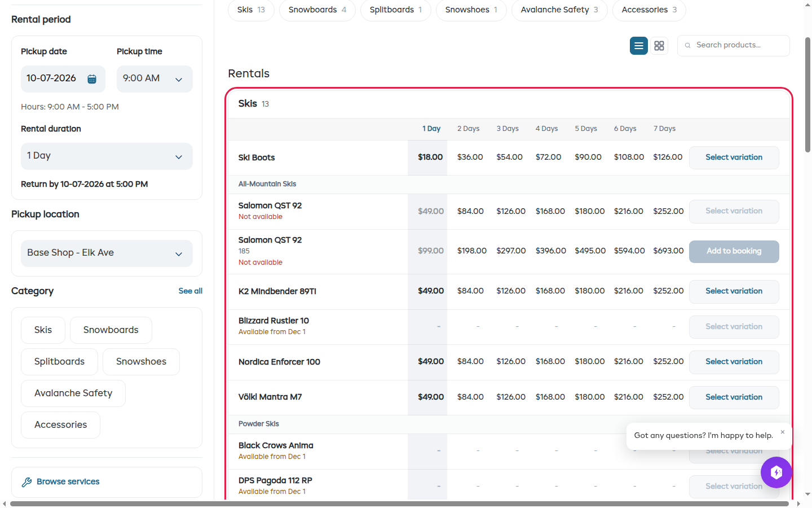Open the Splitboards tab at top
Viewport: 812px width, 508px height.
pyautogui.click(x=396, y=10)
